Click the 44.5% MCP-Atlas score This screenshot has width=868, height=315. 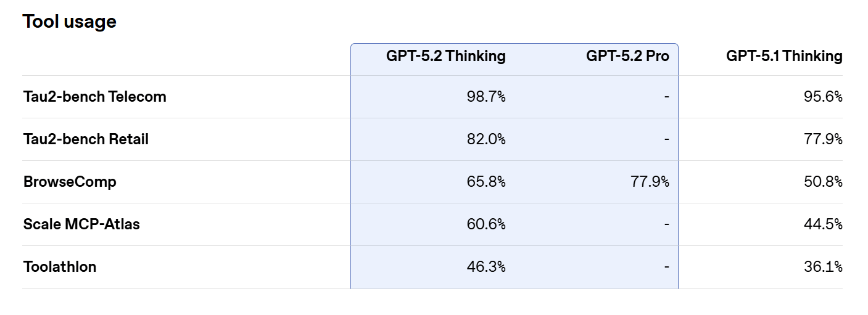tap(823, 224)
